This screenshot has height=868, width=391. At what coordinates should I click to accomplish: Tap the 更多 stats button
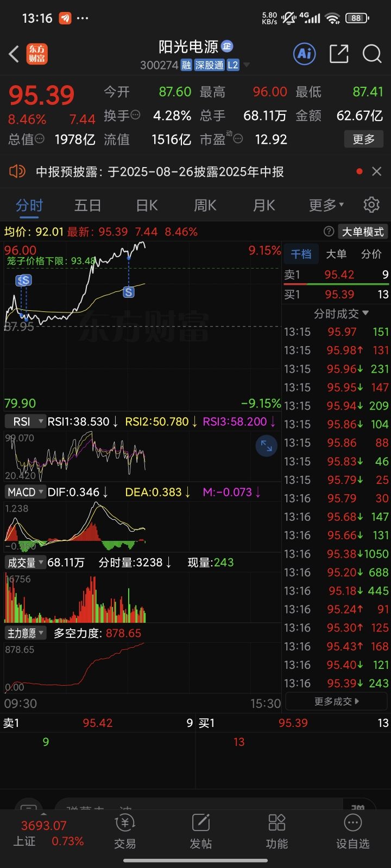point(363,139)
